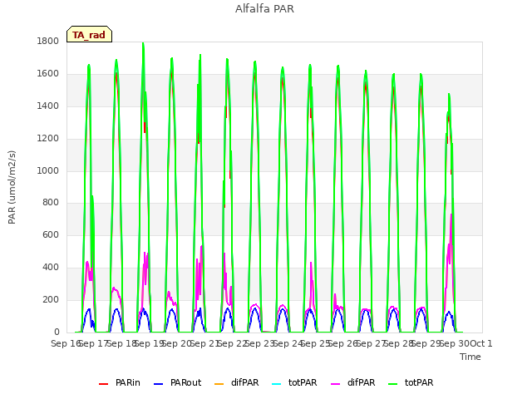Click the 1400 y-axis tick label
Screen dimensions: 532x399
coord(48,106)
